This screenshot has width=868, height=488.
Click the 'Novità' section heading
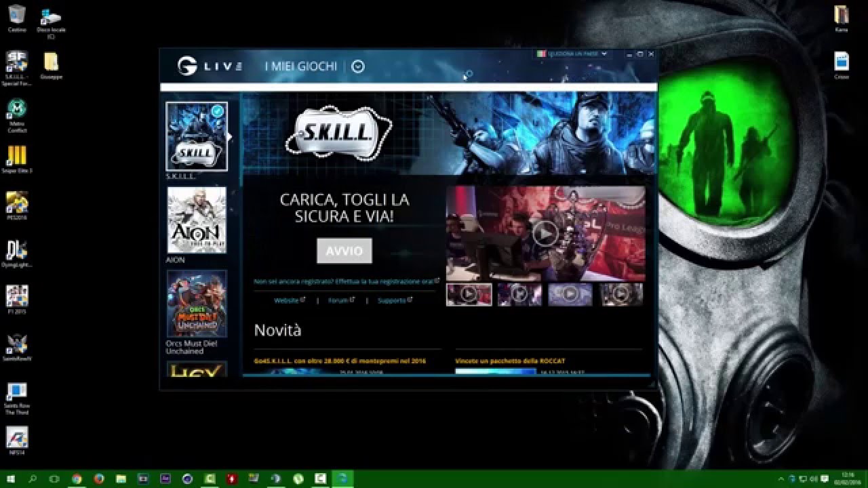pos(277,330)
